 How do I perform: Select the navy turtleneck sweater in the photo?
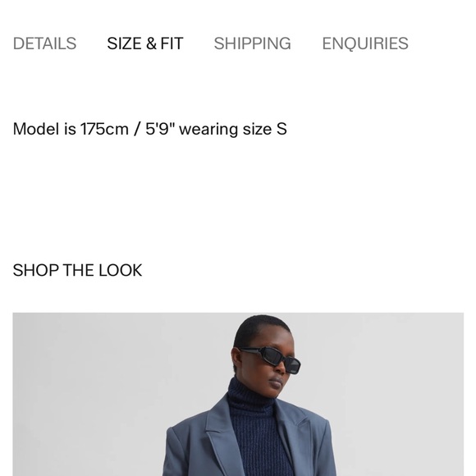258,431
